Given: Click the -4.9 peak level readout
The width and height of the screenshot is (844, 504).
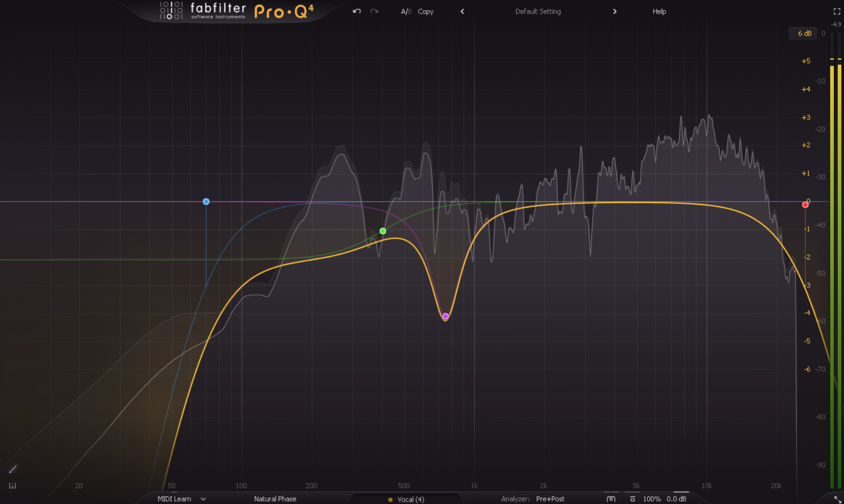Looking at the screenshot, I should [x=836, y=24].
